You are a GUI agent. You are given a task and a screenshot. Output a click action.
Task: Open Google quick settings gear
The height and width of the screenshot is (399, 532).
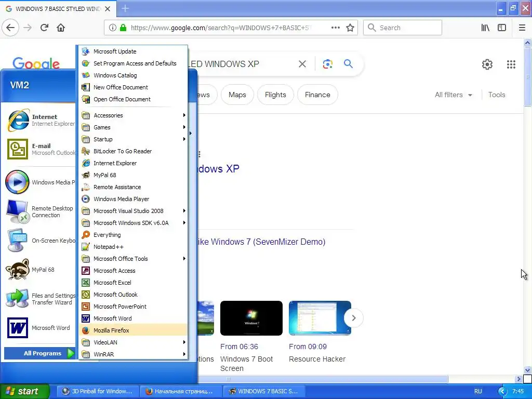click(487, 64)
